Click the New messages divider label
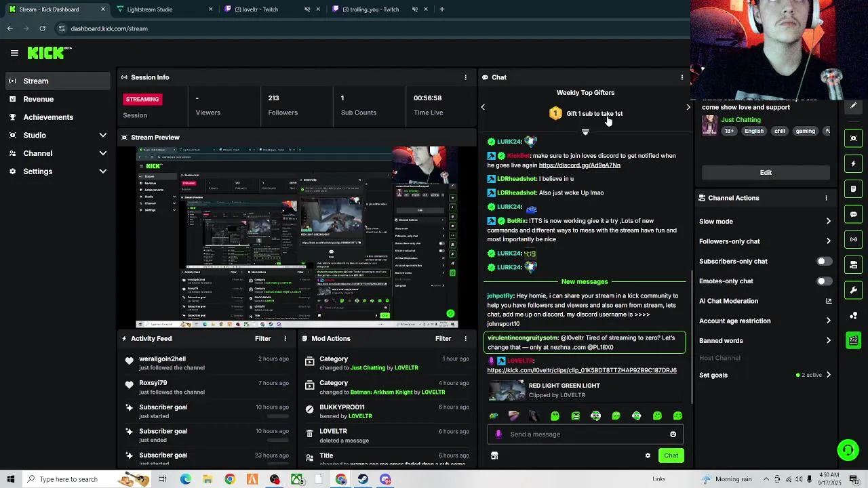The width and height of the screenshot is (868, 488). [585, 281]
